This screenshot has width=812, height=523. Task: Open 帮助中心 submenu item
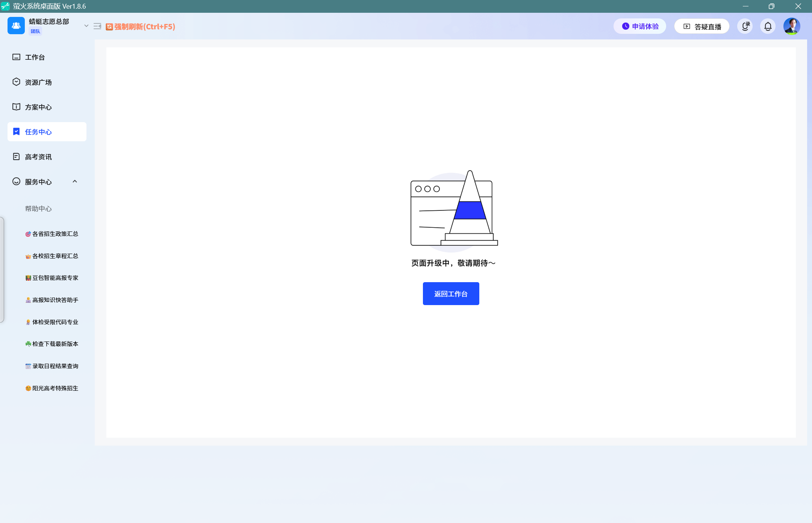38,209
